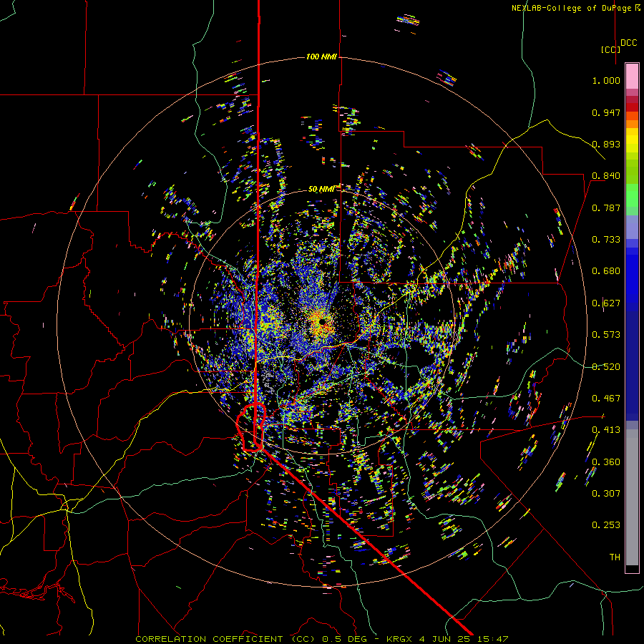The height and width of the screenshot is (644, 644).
Task: Click the black radar site dot at center
Action: tap(323, 321)
